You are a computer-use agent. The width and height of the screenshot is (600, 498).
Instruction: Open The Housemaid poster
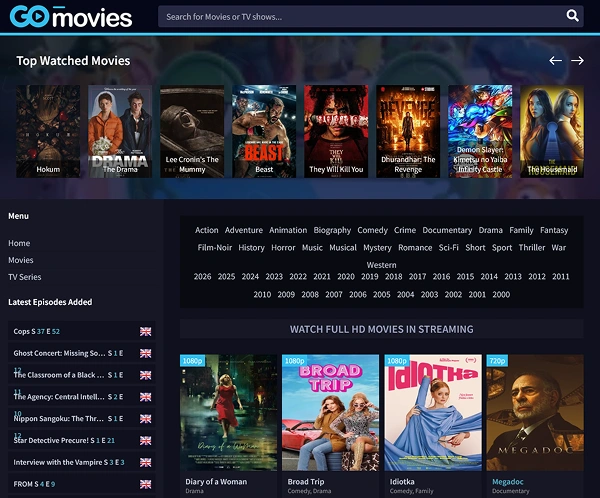[x=552, y=131]
